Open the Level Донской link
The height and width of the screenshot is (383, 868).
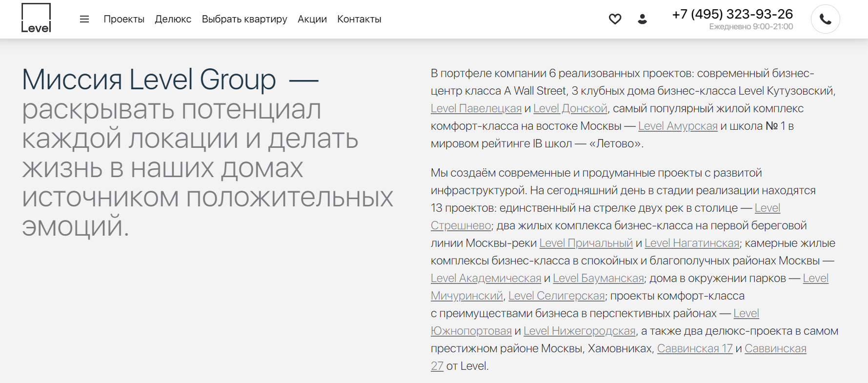tap(570, 108)
